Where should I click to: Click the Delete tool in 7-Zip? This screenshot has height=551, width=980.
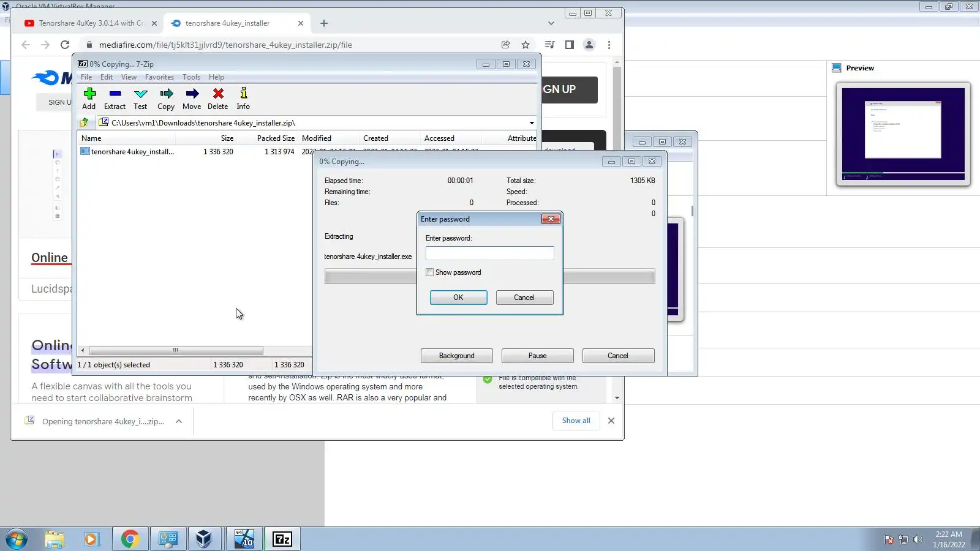point(217,98)
